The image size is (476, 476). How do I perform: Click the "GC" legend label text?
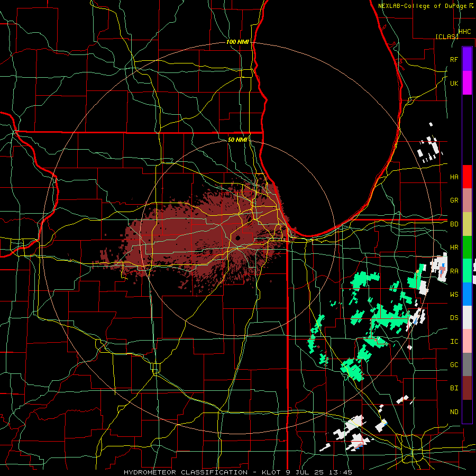[454, 365]
